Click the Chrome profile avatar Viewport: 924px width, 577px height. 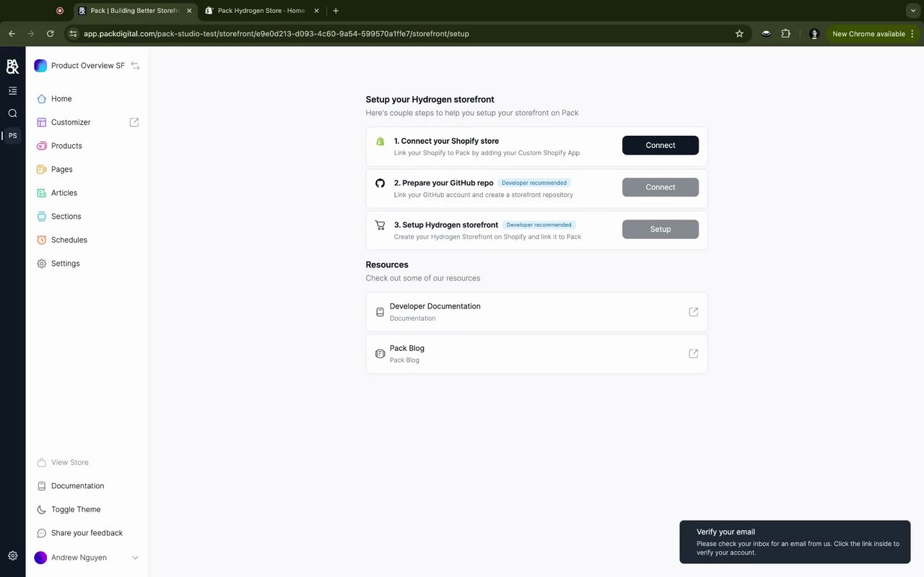tap(814, 34)
